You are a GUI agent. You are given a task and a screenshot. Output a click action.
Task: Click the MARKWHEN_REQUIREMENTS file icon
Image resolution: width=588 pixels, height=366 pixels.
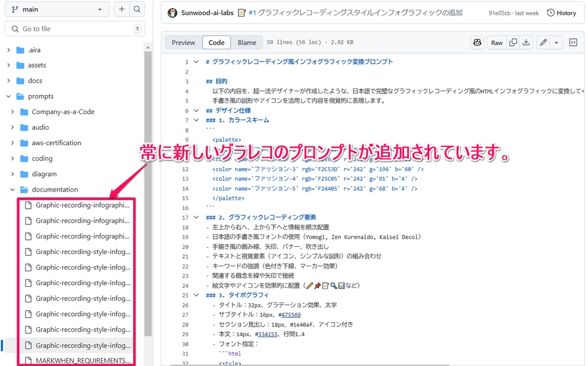(28, 361)
